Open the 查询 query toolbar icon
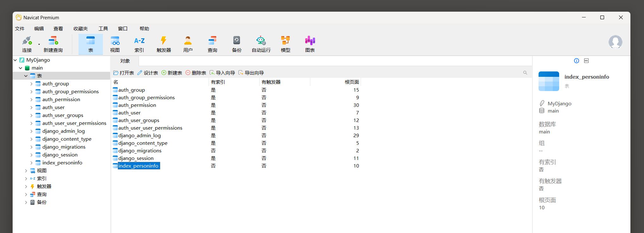 tap(212, 44)
